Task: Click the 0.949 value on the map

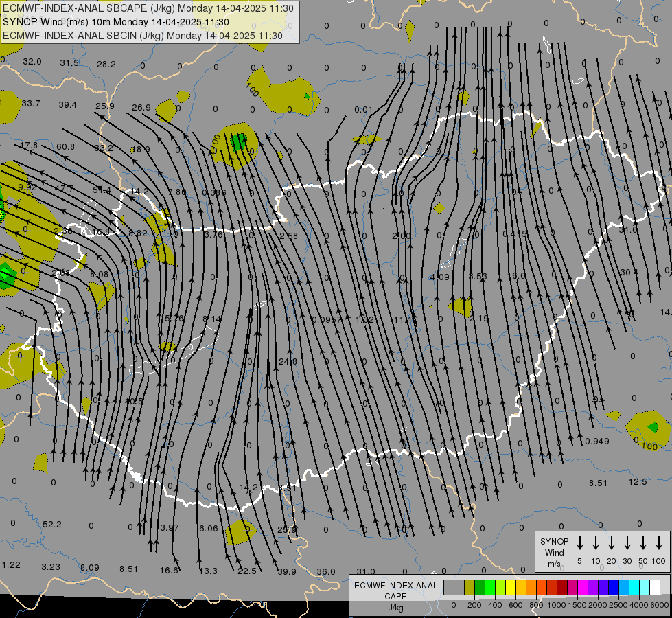Action: [597, 441]
